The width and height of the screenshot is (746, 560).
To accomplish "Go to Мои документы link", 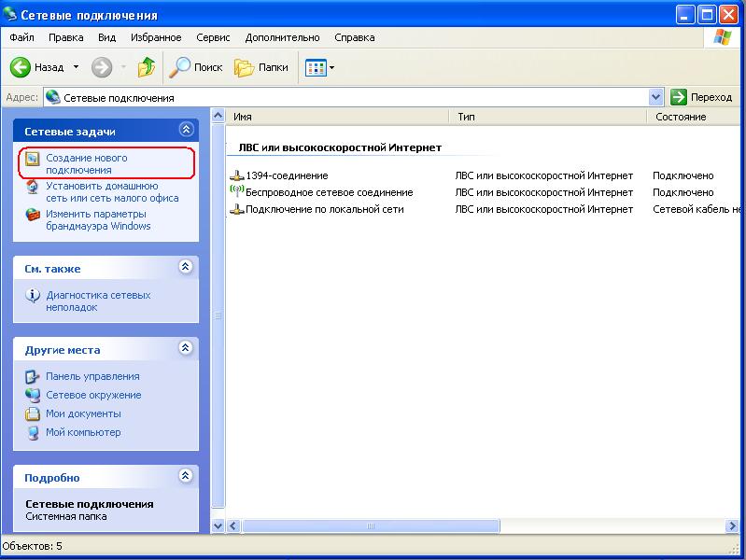I will coord(83,414).
